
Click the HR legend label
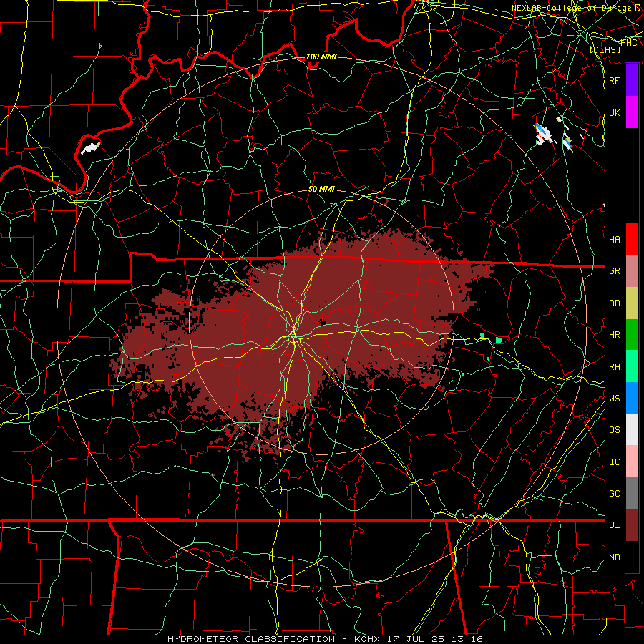tap(614, 335)
